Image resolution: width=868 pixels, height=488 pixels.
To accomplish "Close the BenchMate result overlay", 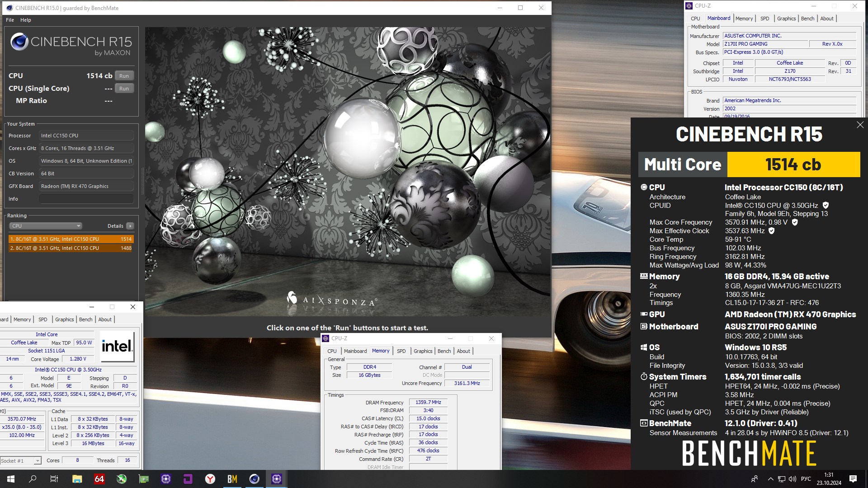I will [x=860, y=125].
